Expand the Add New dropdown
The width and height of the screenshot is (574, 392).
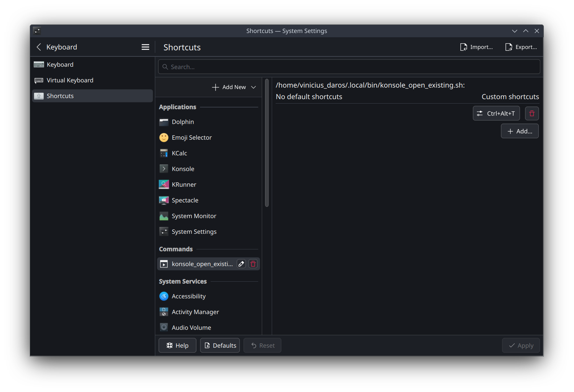point(234,87)
